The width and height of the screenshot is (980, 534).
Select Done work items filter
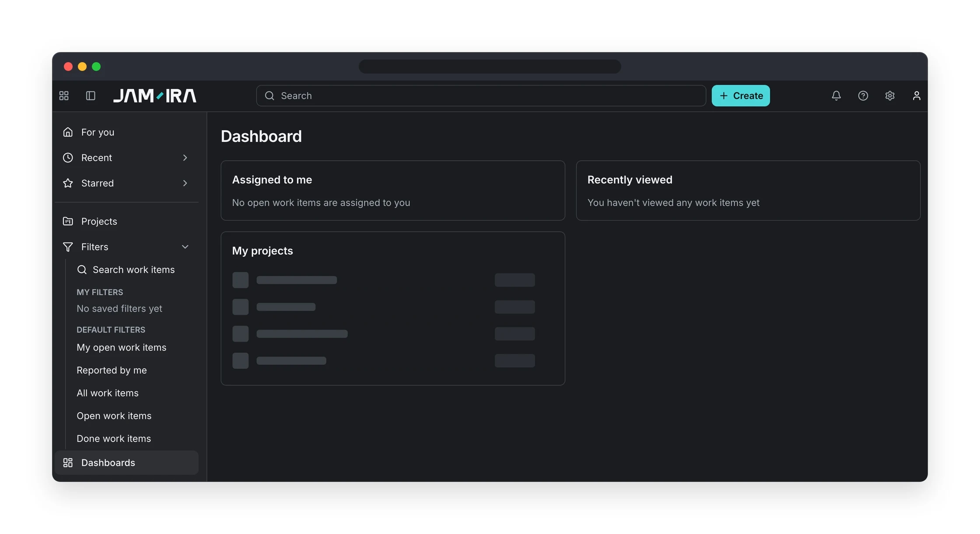pyautogui.click(x=114, y=439)
